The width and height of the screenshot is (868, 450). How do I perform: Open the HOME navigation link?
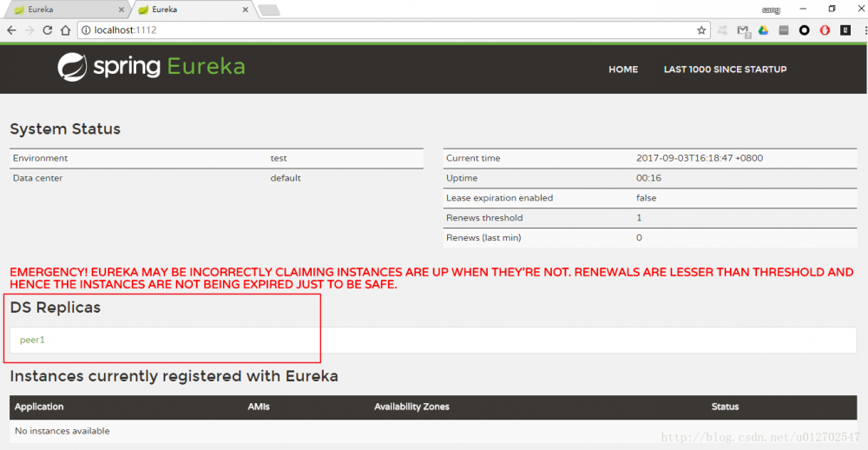pos(623,69)
